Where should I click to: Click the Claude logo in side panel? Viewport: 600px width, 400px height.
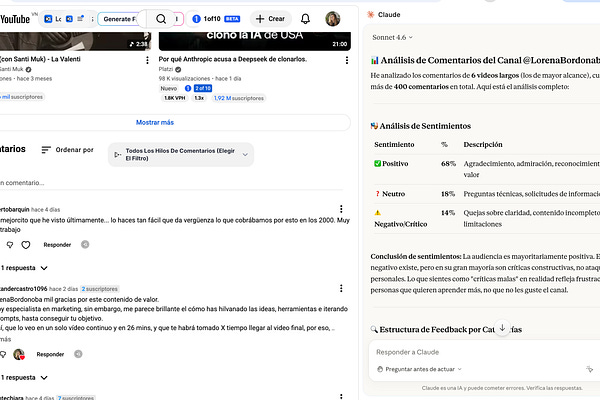tap(370, 15)
